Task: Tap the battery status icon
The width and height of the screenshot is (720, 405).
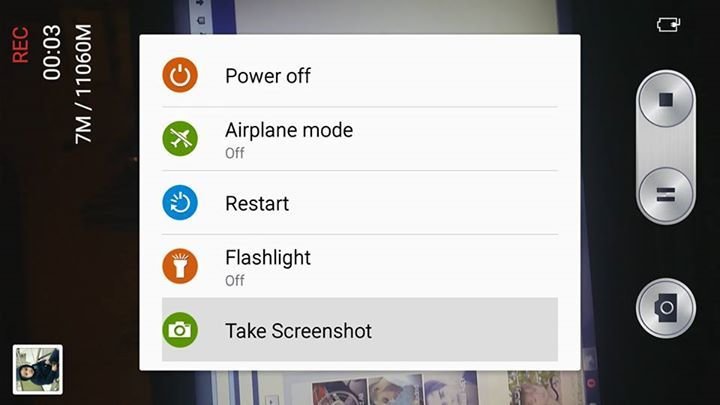Action: (668, 24)
